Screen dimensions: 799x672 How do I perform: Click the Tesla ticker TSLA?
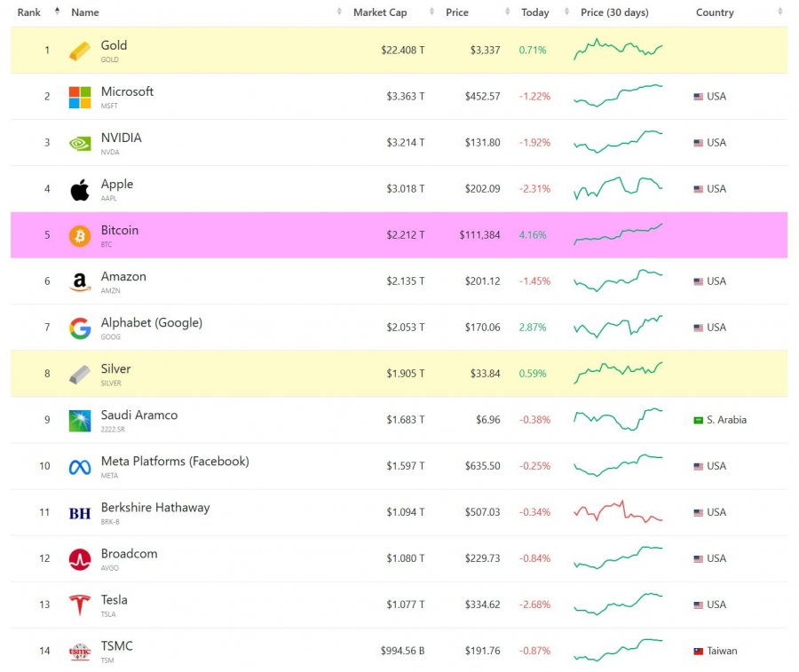108,614
